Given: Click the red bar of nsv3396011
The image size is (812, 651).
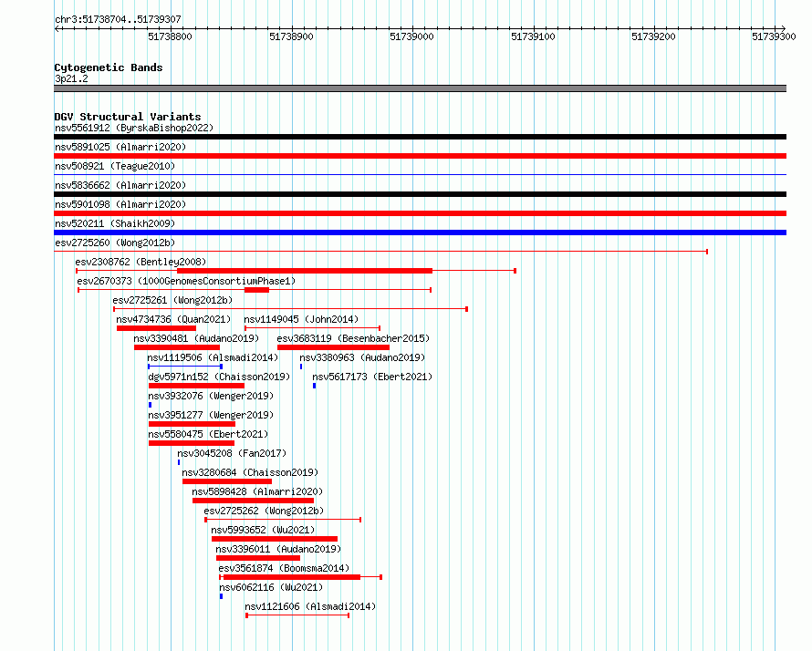Looking at the screenshot, I should point(258,558).
